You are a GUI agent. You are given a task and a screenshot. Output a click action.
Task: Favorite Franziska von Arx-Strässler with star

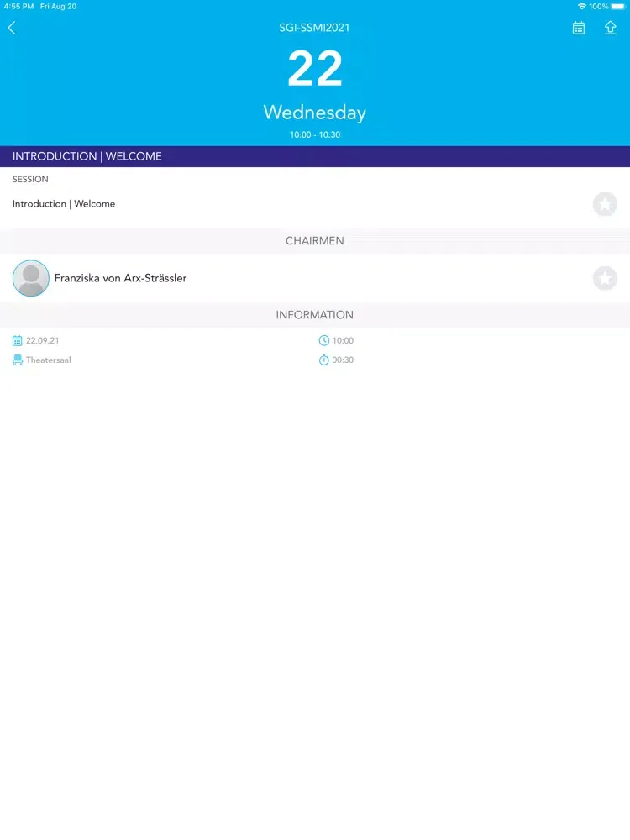pyautogui.click(x=605, y=279)
